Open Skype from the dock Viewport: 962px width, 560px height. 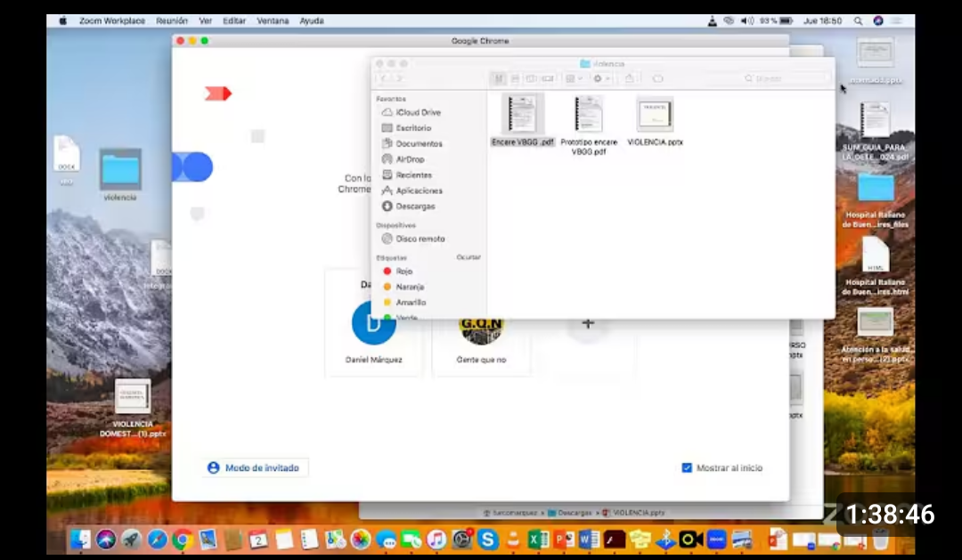(487, 540)
